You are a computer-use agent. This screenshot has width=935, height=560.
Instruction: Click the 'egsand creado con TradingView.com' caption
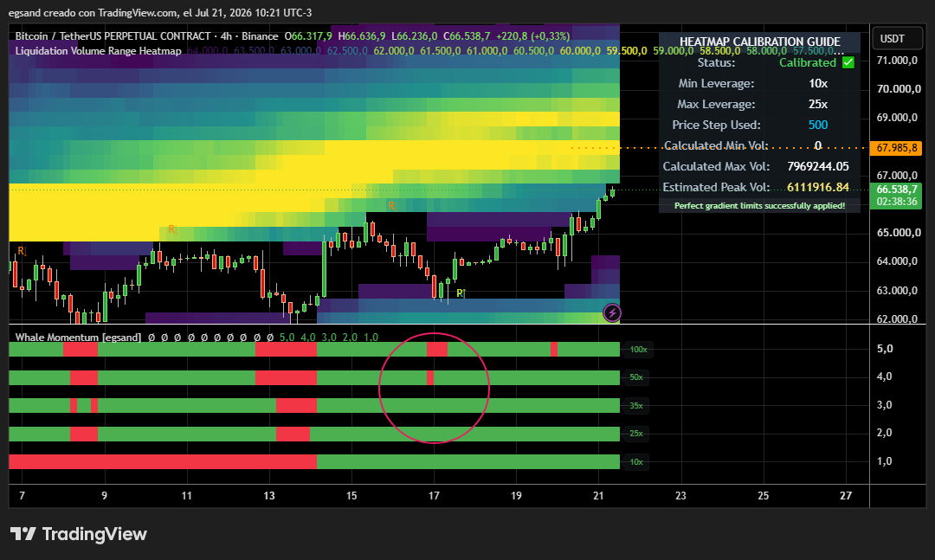pos(93,12)
